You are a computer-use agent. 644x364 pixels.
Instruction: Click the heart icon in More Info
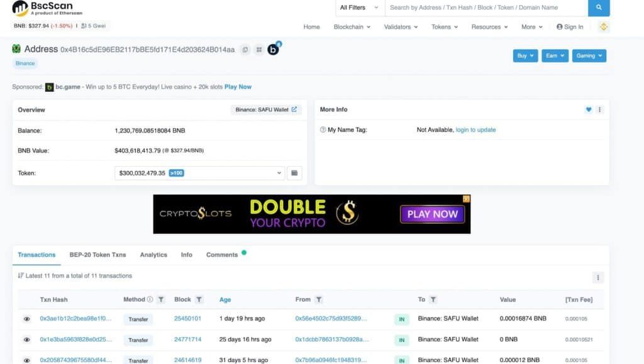(x=589, y=109)
